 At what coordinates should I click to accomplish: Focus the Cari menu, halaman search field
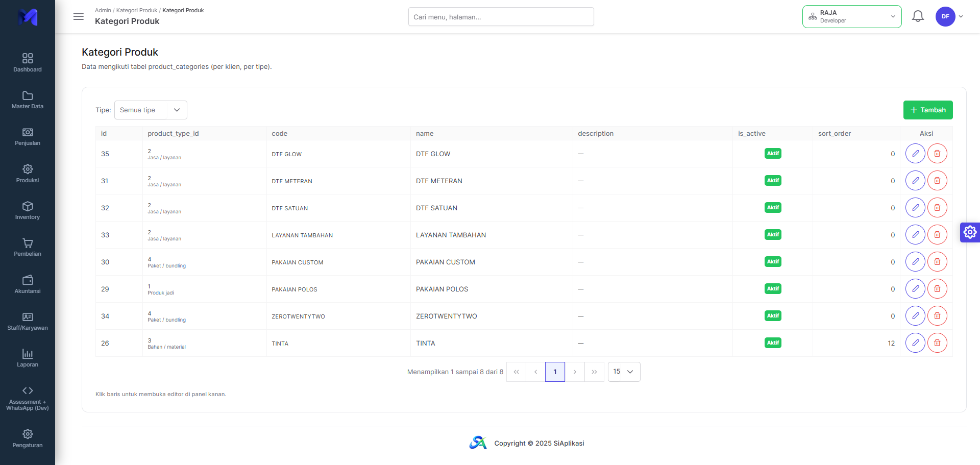coord(501,17)
